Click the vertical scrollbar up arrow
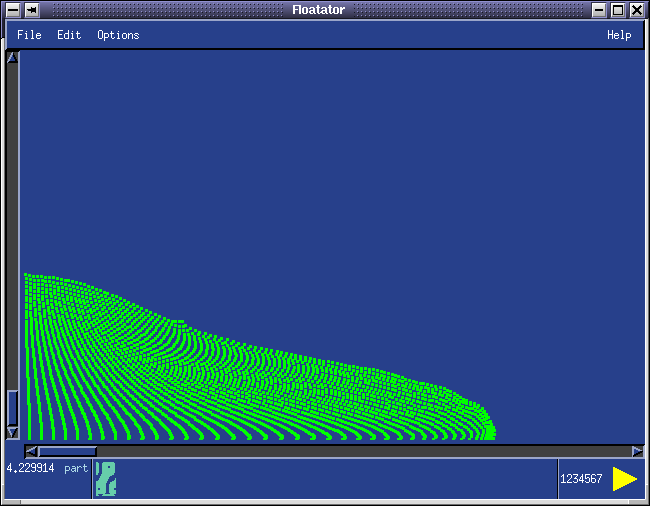This screenshot has height=506, width=650. tap(12, 58)
